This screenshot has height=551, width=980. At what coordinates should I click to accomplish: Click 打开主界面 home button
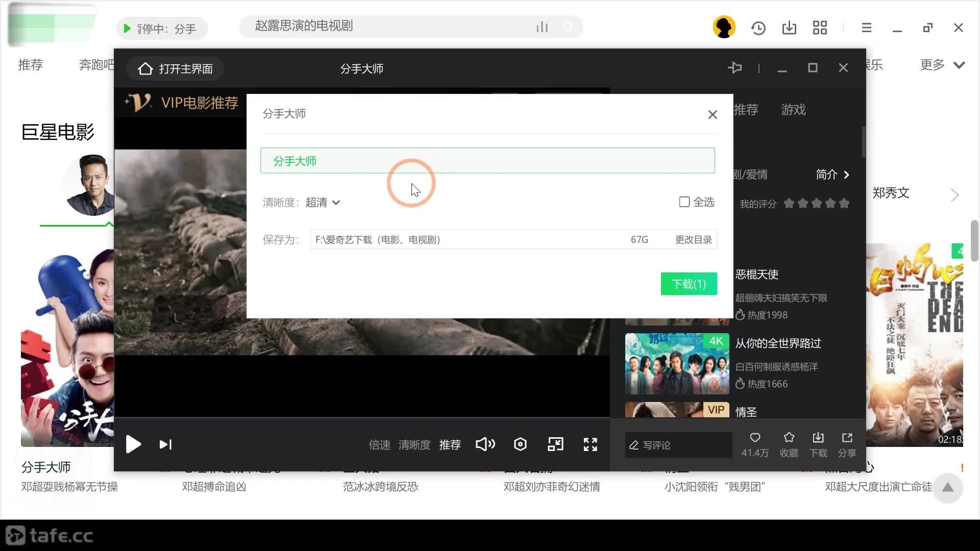[175, 69]
